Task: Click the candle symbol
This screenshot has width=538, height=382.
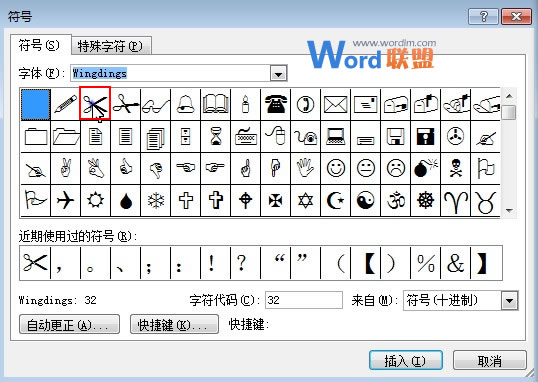Action: tap(245, 104)
